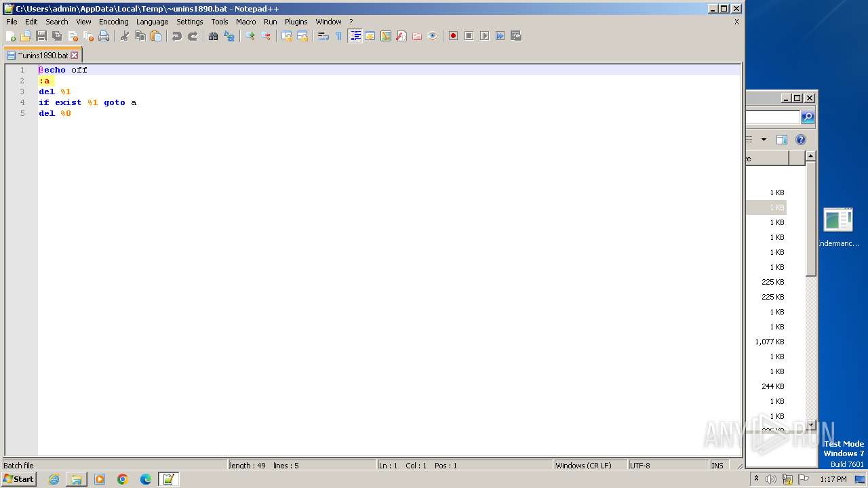Click the user defined language icon

370,36
